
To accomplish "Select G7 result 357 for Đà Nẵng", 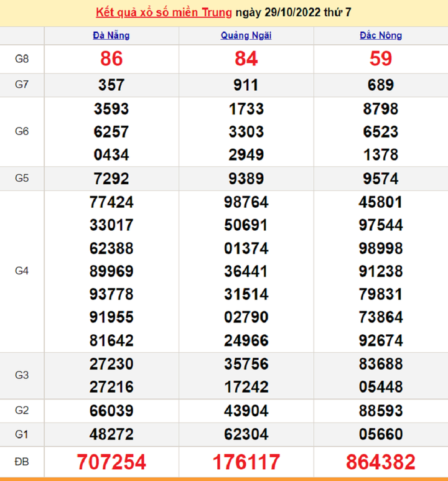I will click(111, 85).
